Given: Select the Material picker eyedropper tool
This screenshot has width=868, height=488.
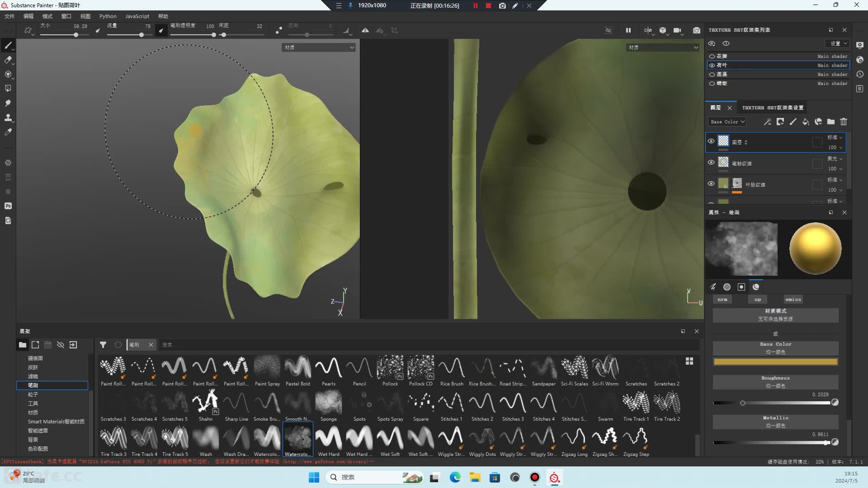Looking at the screenshot, I should tap(8, 132).
